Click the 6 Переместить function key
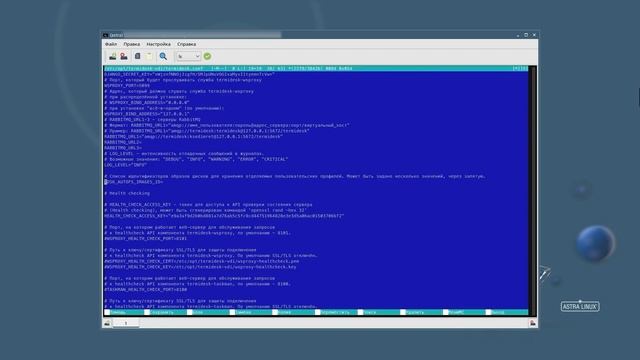The image size is (640, 360). point(336,312)
